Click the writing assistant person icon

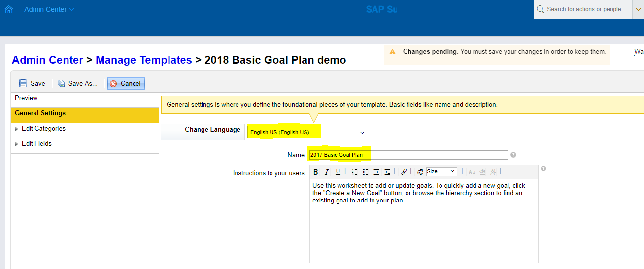tap(493, 172)
